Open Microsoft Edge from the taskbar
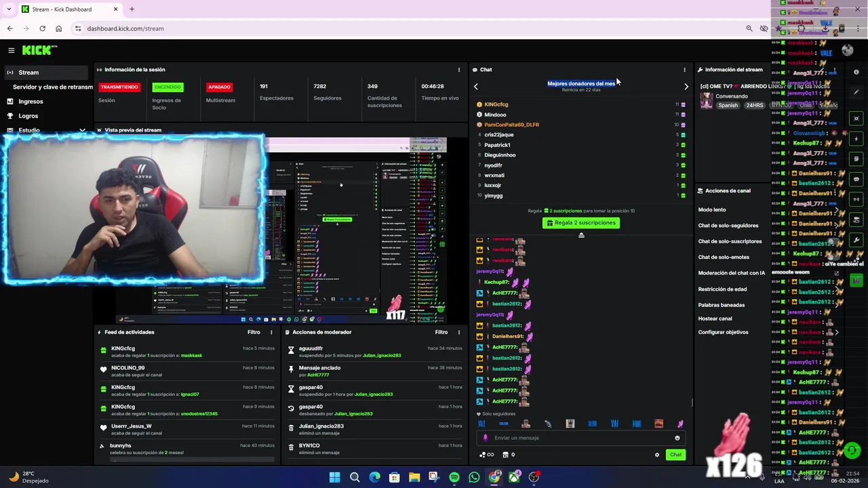Screen dimensions: 868x488 pyautogui.click(x=374, y=477)
